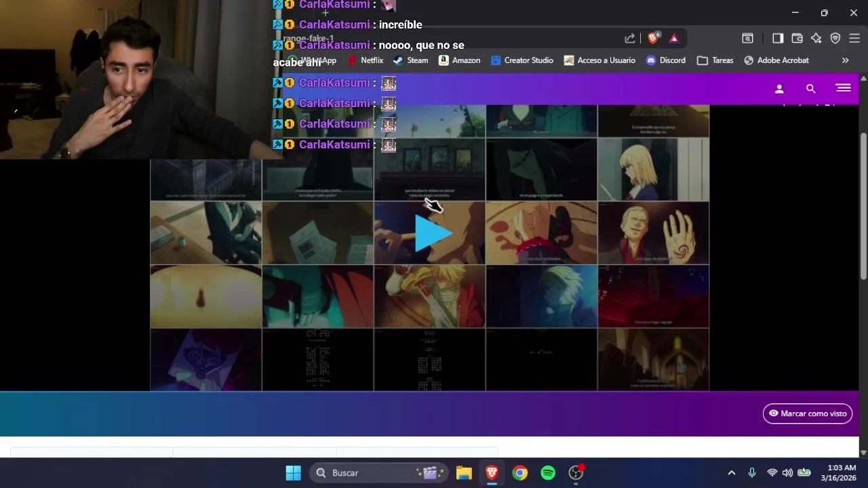Click the Marcar como visto button
Image resolution: width=868 pixels, height=488 pixels.
coord(807,413)
